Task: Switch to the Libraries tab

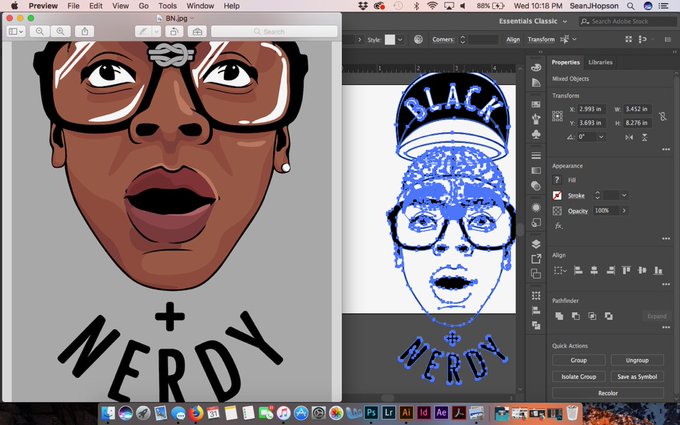Action: [x=600, y=62]
